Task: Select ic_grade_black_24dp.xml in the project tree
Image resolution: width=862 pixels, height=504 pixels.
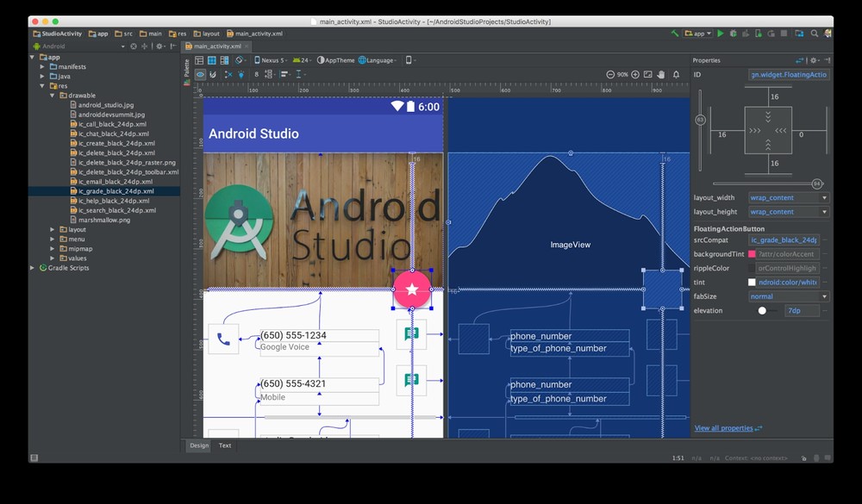Action: 116,191
